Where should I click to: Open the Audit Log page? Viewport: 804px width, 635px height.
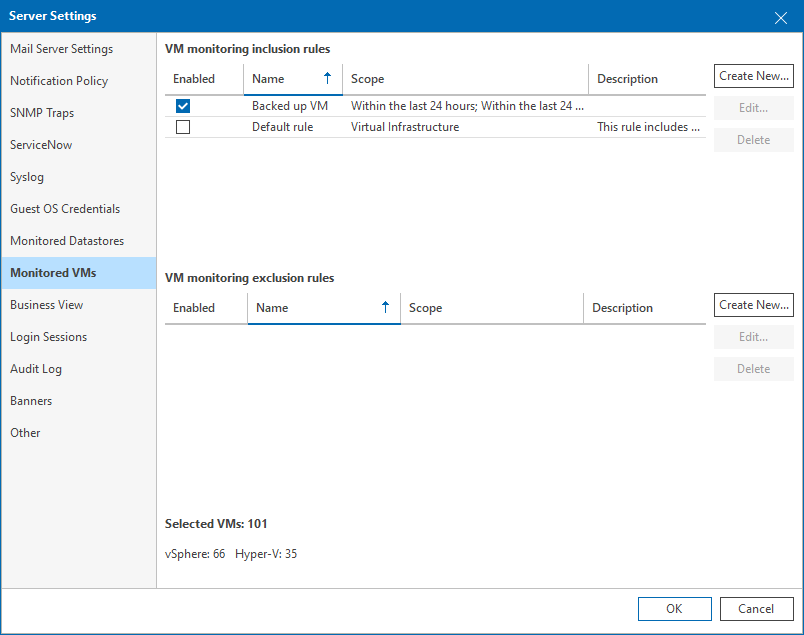point(36,368)
